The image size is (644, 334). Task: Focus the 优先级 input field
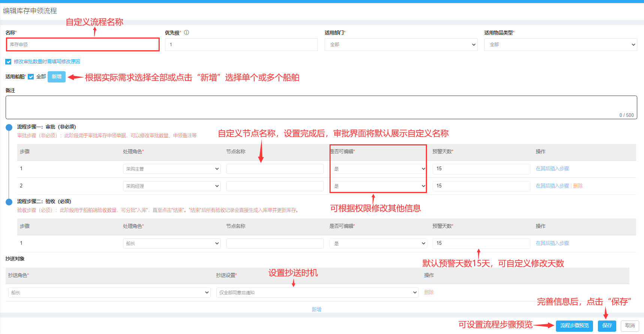pyautogui.click(x=241, y=45)
